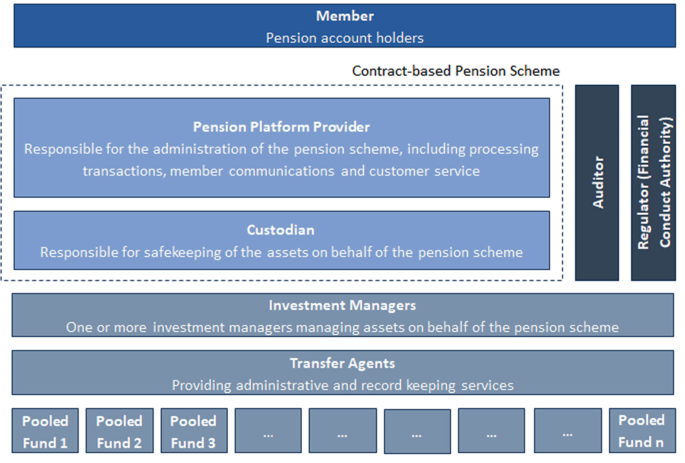Click the ellipsis box just before Pooled Fund n

tap(567, 432)
